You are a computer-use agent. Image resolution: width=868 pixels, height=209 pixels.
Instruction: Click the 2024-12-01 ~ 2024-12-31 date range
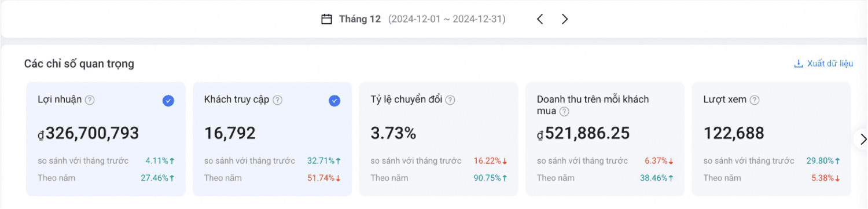tap(447, 19)
